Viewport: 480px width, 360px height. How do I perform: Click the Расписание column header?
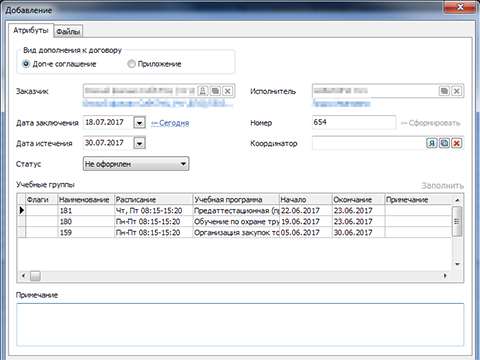pyautogui.click(x=154, y=199)
